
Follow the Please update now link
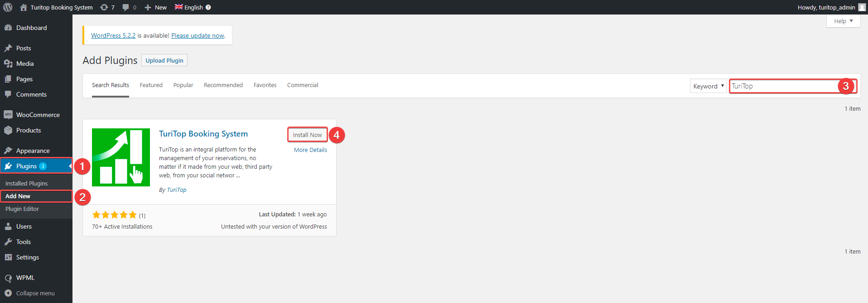click(198, 35)
